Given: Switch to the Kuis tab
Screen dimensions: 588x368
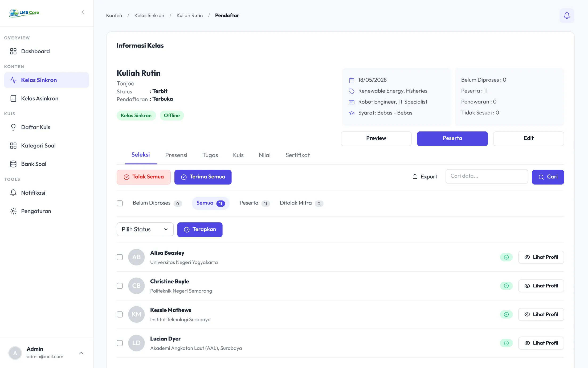Looking at the screenshot, I should pos(238,155).
